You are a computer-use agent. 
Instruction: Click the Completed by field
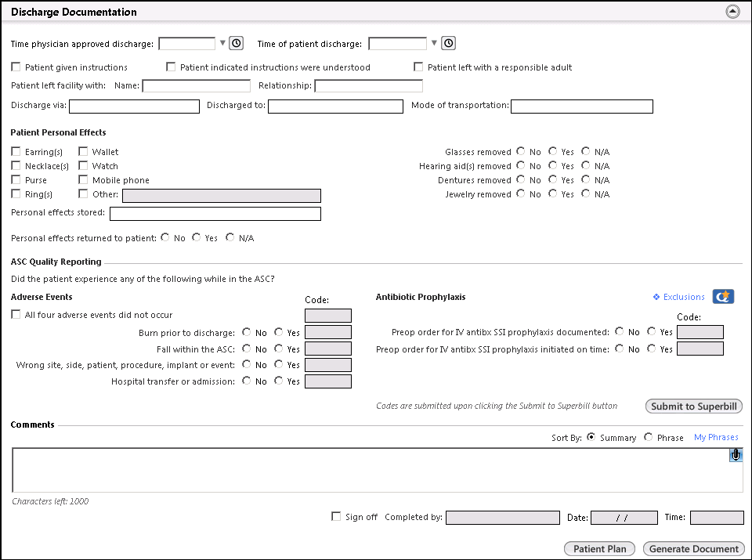coord(503,518)
